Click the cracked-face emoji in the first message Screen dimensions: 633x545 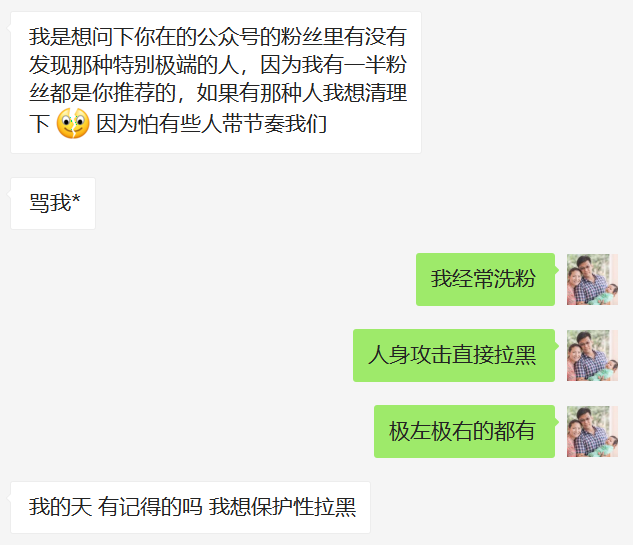tap(73, 123)
